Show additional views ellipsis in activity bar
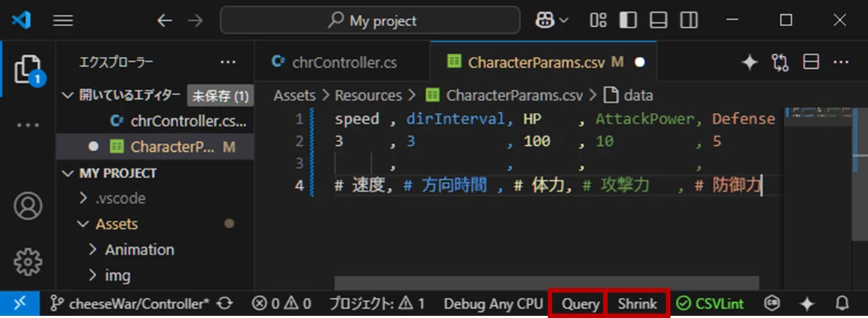Screen dimensions: 868x318 pyautogui.click(x=28, y=125)
